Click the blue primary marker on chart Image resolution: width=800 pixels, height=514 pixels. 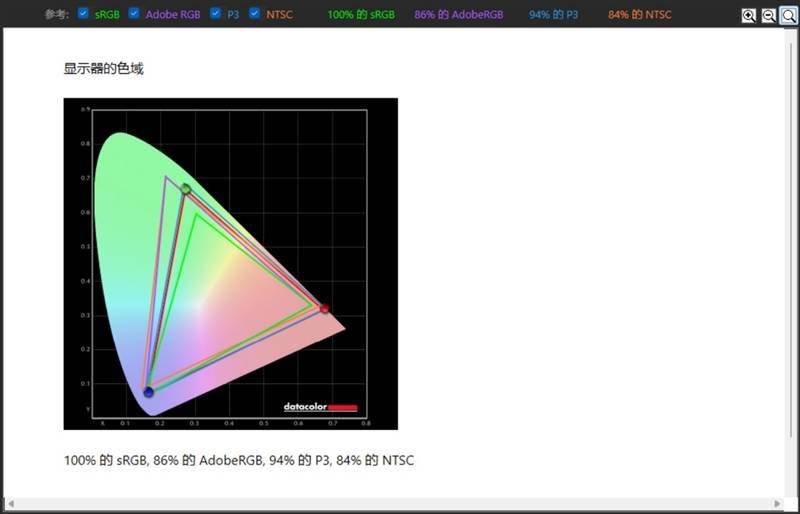[x=148, y=392]
